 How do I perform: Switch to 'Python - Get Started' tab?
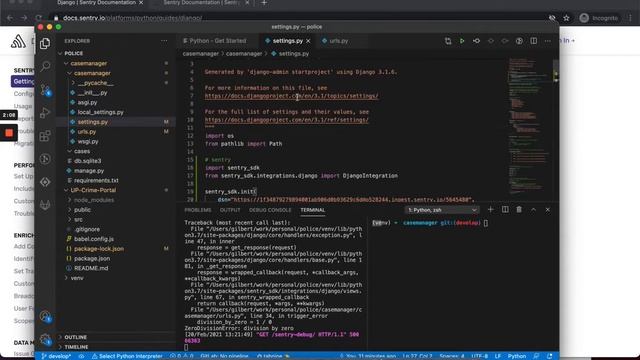tap(218, 41)
